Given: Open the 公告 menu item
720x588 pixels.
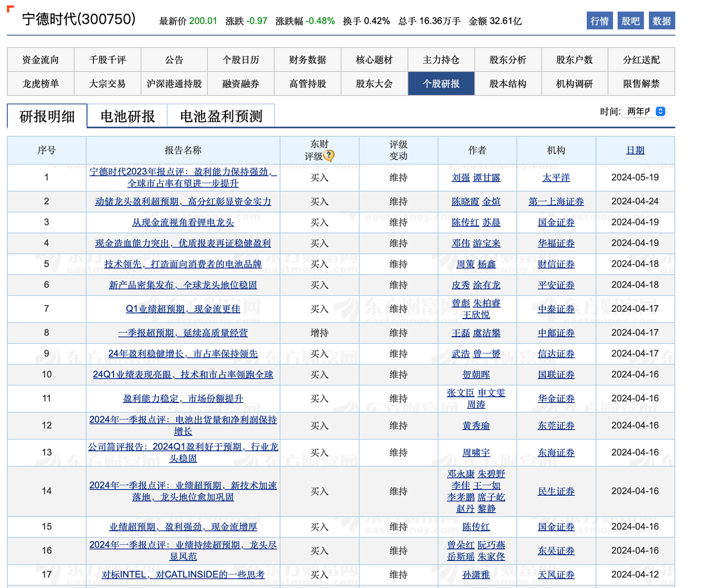Looking at the screenshot, I should coord(174,60).
